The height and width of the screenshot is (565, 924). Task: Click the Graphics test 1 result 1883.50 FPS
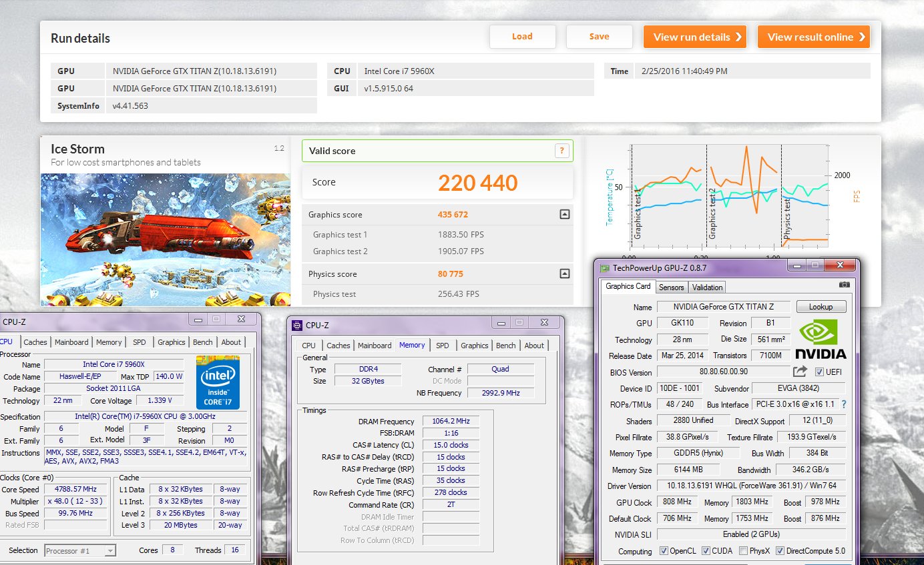pyautogui.click(x=461, y=235)
